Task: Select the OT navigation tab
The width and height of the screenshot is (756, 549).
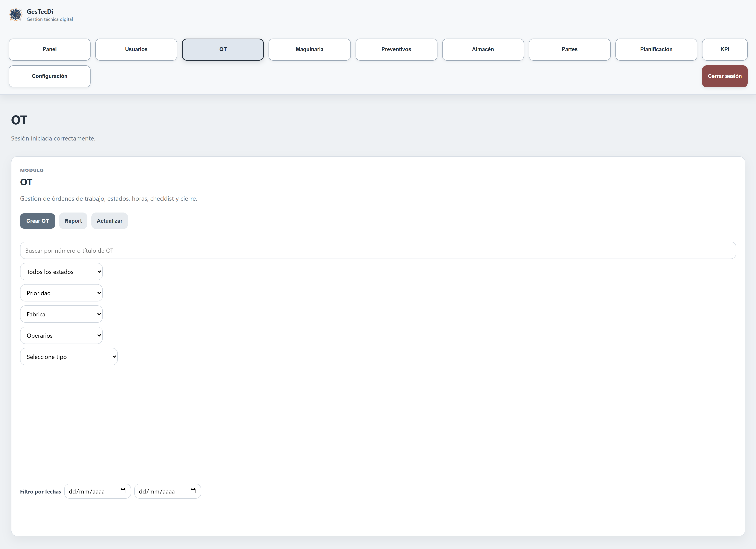Action: click(223, 49)
